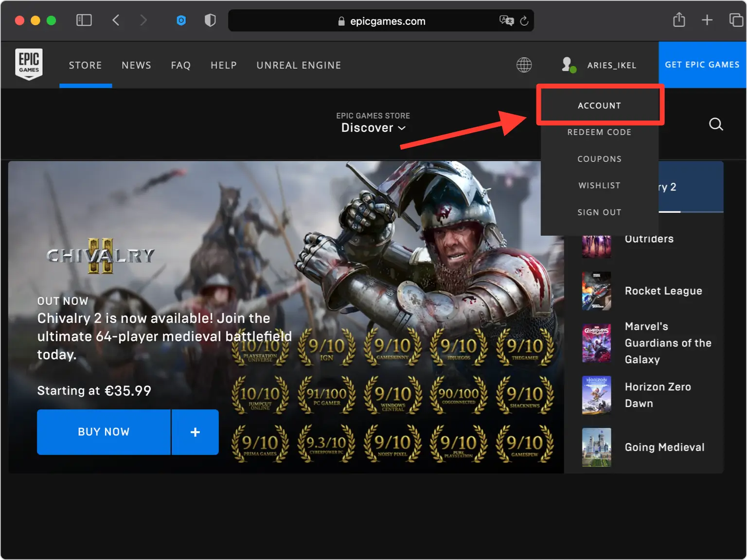Click the Chivalry II logo on banner

[101, 256]
